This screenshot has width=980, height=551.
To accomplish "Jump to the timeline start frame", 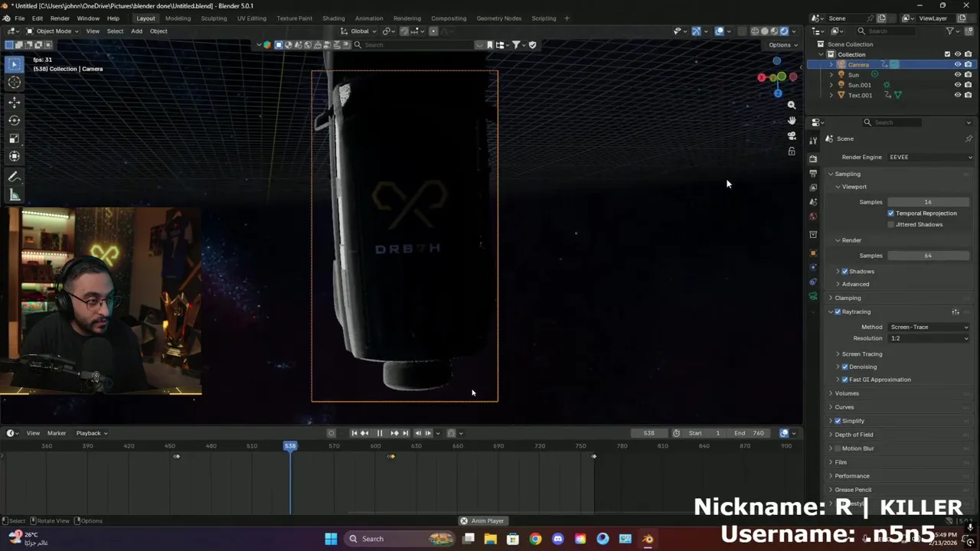I will pos(354,433).
